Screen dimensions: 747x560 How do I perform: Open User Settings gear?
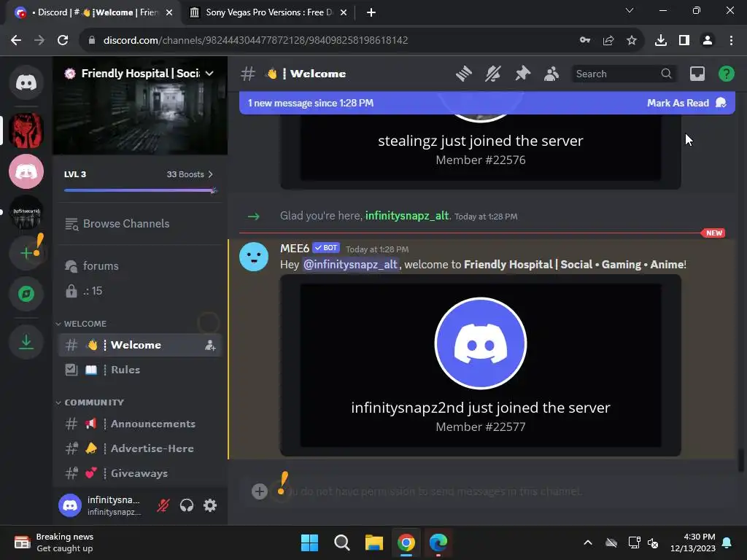[x=210, y=505]
